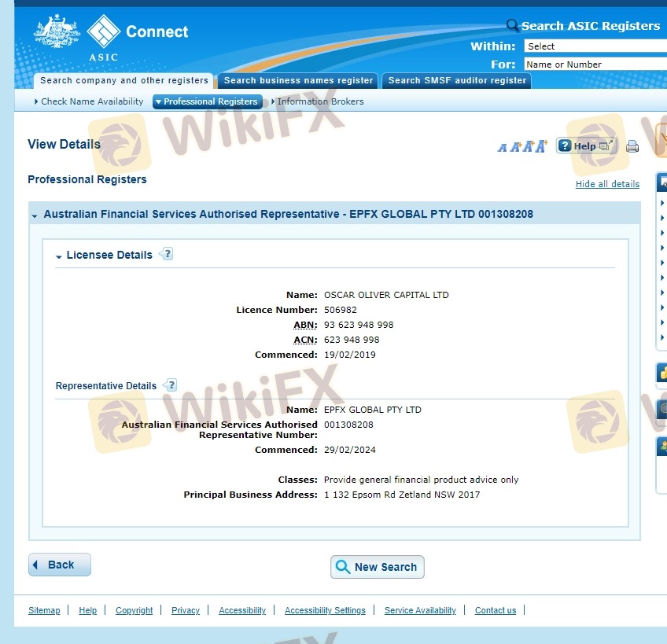Collapse the Licensee Details section
Image resolution: width=667 pixels, height=644 pixels.
click(59, 256)
